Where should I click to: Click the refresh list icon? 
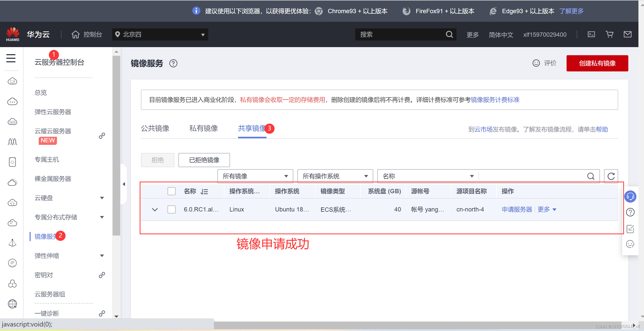(611, 176)
